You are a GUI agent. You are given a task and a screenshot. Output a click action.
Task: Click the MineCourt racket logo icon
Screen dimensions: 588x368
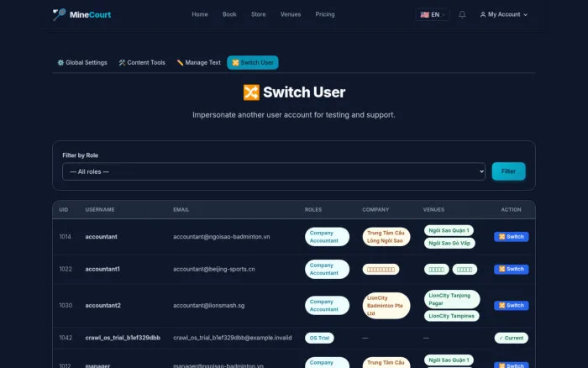(60, 14)
